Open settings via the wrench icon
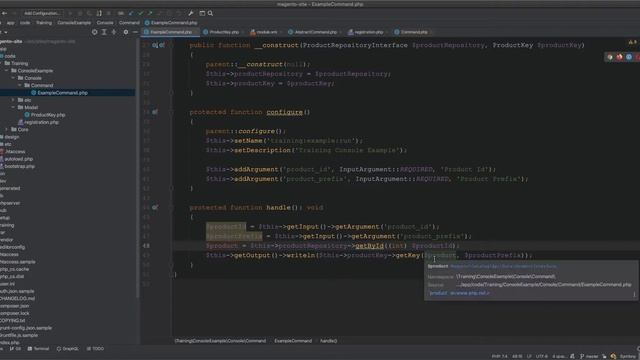 point(191,13)
